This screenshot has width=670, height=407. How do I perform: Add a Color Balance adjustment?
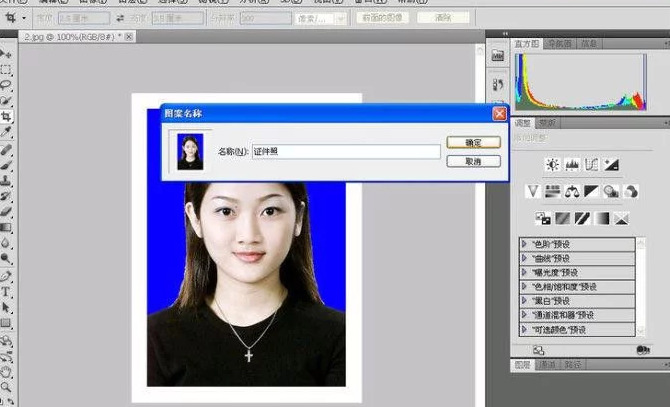pos(572,191)
